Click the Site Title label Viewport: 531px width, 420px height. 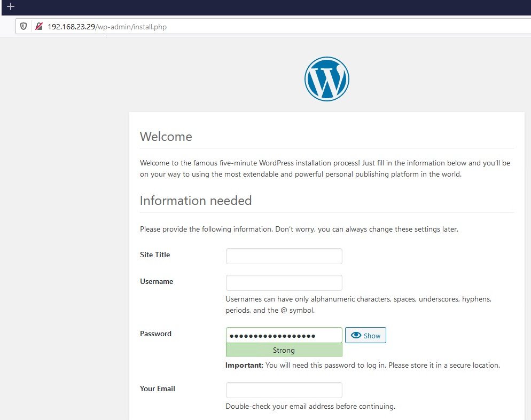(x=155, y=255)
